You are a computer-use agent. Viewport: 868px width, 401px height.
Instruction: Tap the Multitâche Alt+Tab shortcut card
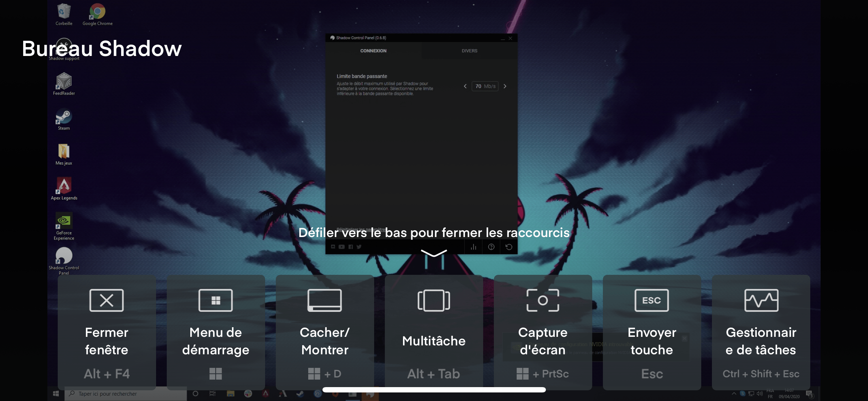click(x=434, y=332)
